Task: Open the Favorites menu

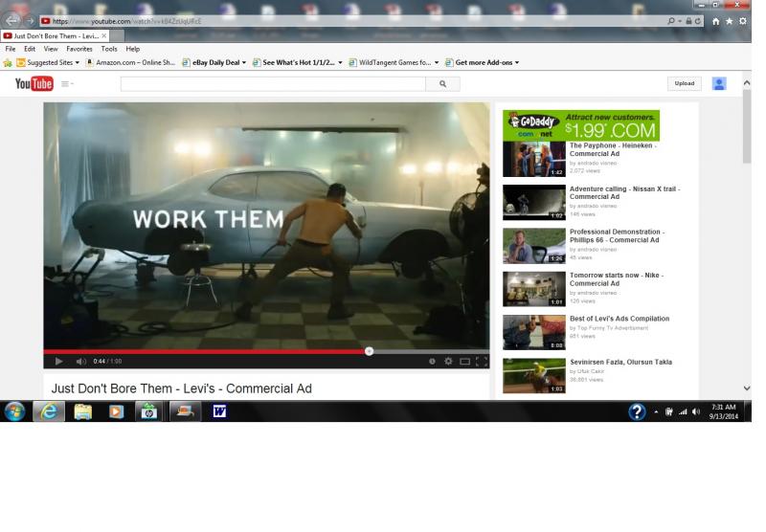Action: (79, 49)
